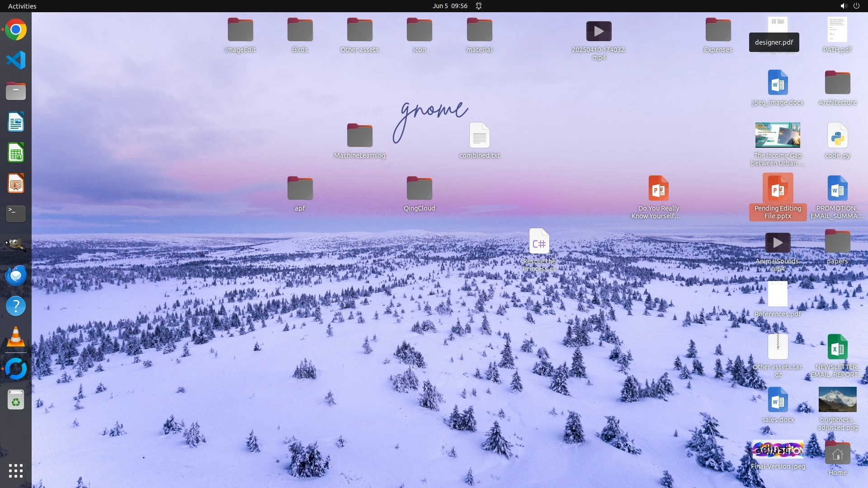Show Applications grid button

click(16, 471)
